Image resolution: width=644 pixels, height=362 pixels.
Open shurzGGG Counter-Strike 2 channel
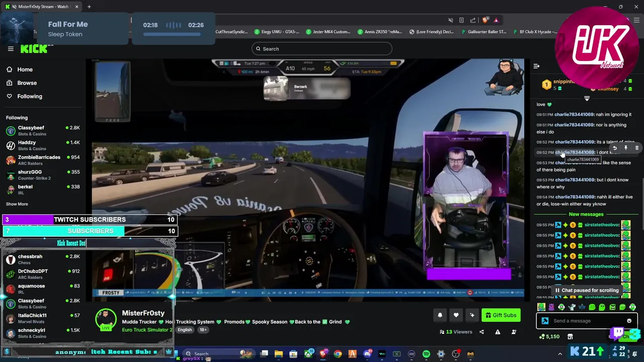43,175
